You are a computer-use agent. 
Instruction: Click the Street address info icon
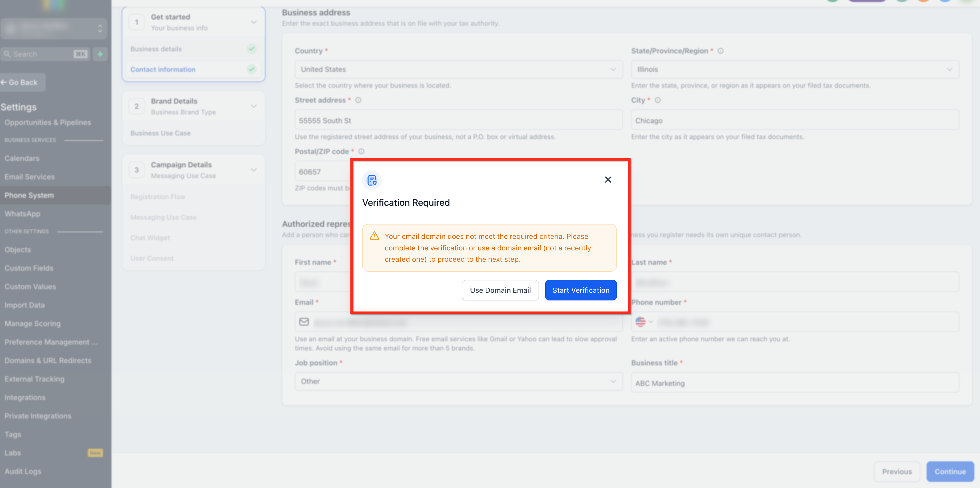(x=358, y=100)
